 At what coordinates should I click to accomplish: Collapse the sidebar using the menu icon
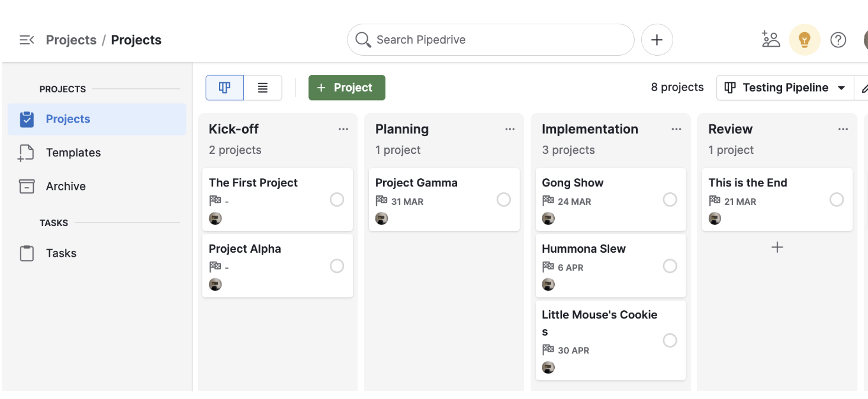pos(27,40)
